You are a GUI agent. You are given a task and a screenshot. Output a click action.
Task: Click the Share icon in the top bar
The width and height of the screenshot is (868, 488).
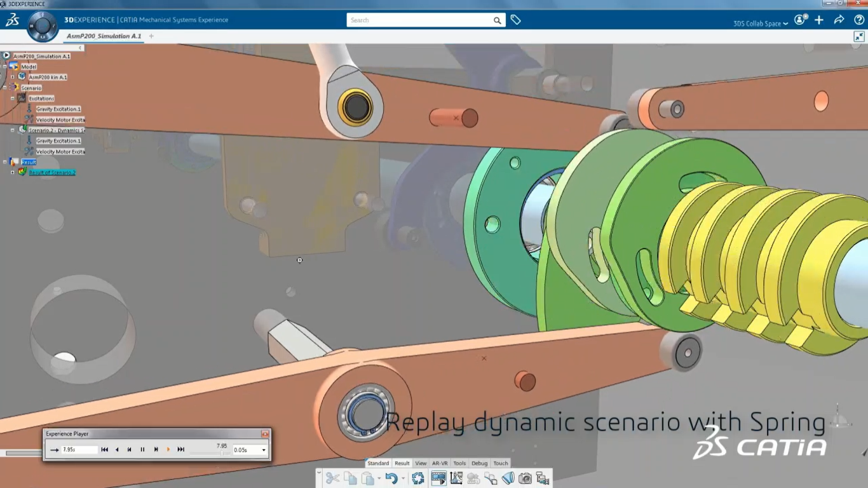coord(839,20)
